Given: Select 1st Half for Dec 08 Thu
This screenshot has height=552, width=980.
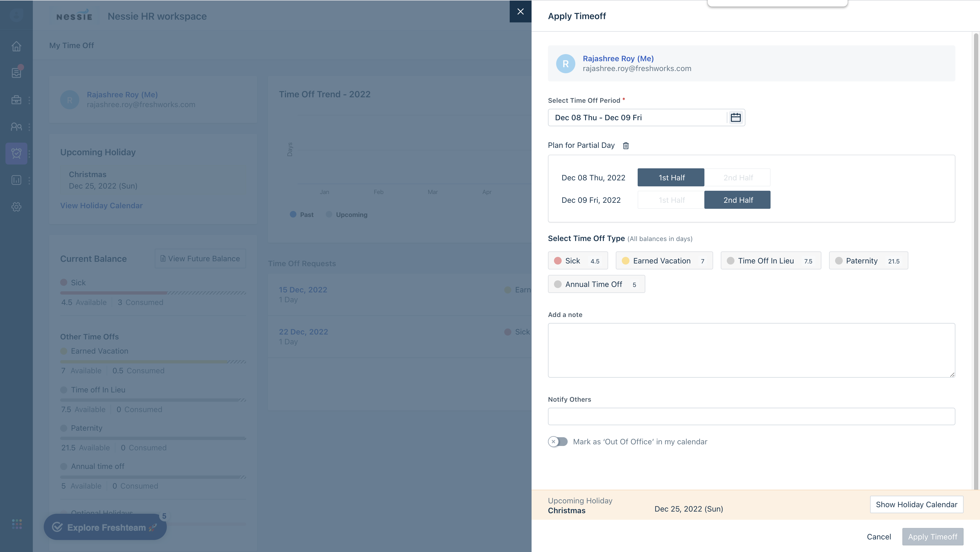Looking at the screenshot, I should (x=671, y=178).
